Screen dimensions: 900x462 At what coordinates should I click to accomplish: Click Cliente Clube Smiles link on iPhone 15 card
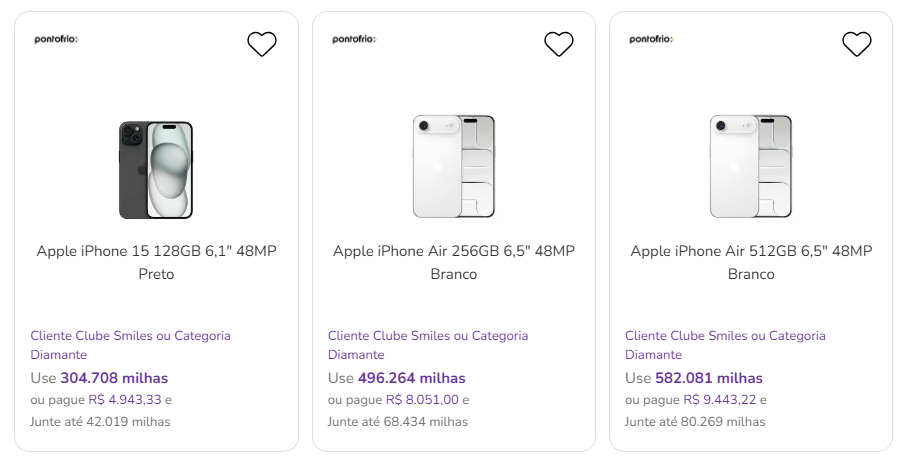(x=130, y=345)
